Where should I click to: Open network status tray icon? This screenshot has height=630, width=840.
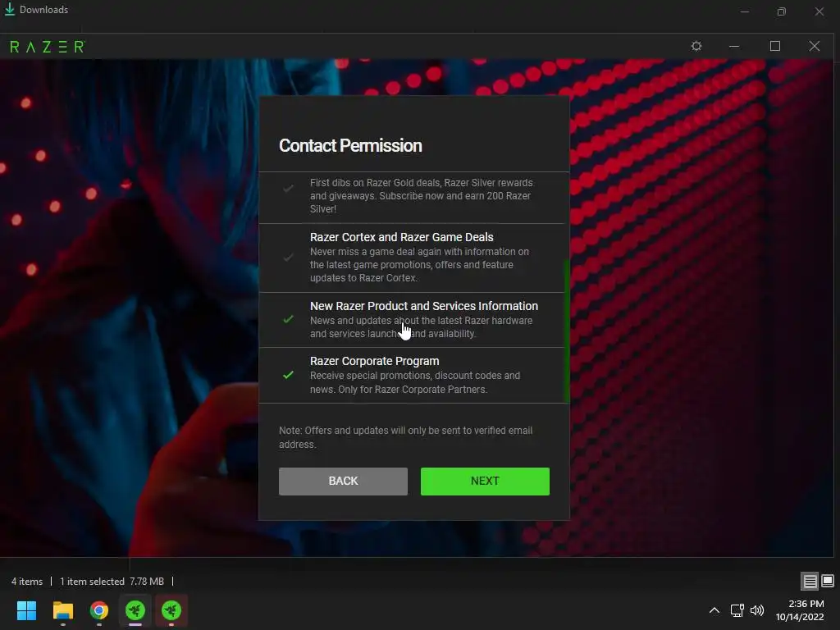coord(737,610)
